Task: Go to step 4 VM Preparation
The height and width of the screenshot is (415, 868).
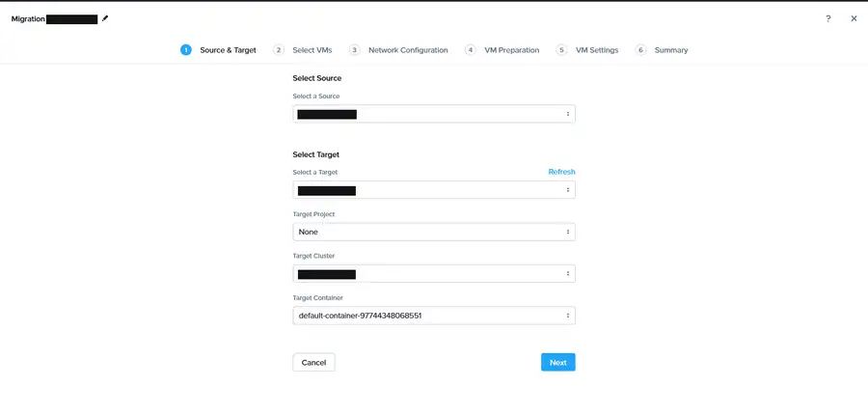Action: (x=502, y=50)
